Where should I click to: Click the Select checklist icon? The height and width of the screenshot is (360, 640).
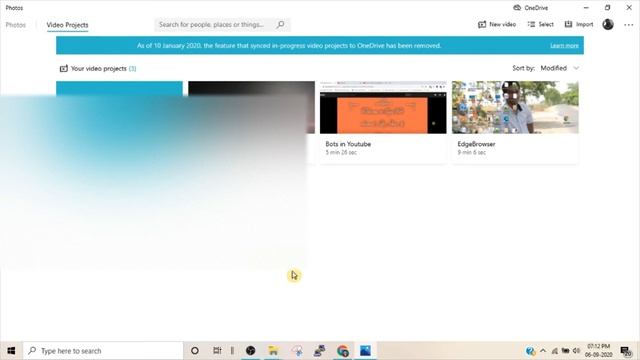pyautogui.click(x=531, y=24)
